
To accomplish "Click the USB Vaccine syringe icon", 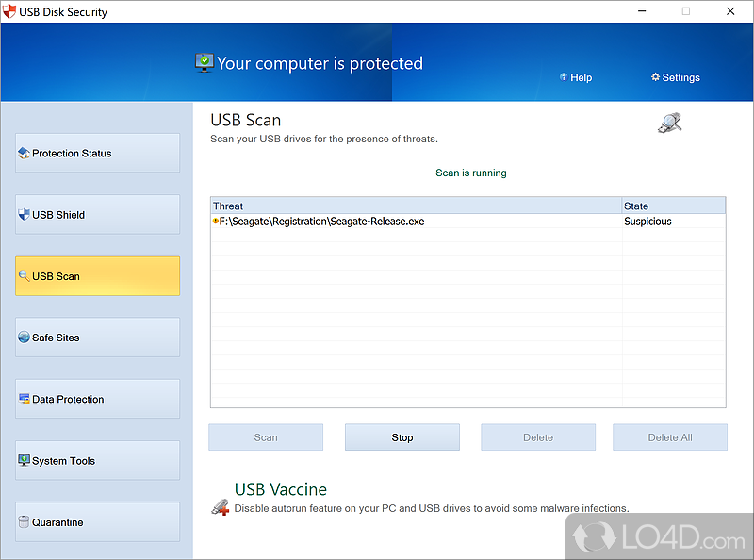I will (221, 507).
